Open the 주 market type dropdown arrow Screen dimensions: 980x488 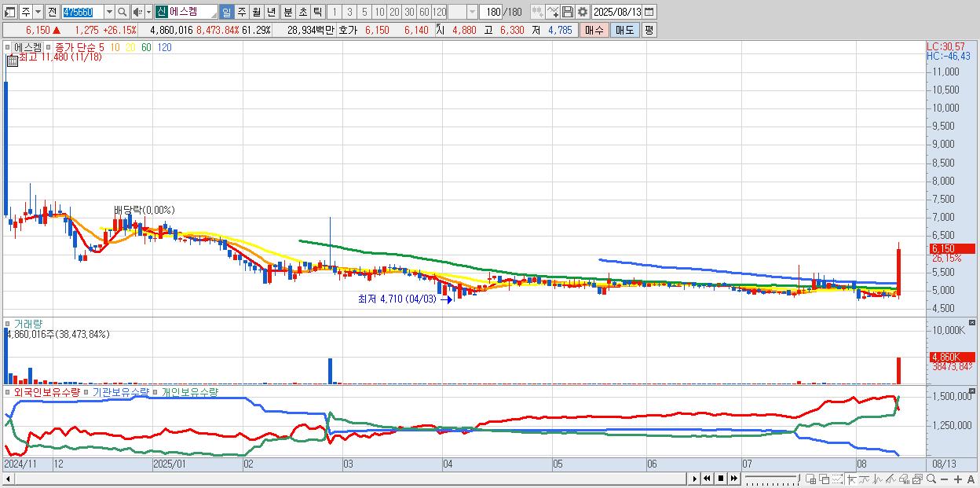38,12
